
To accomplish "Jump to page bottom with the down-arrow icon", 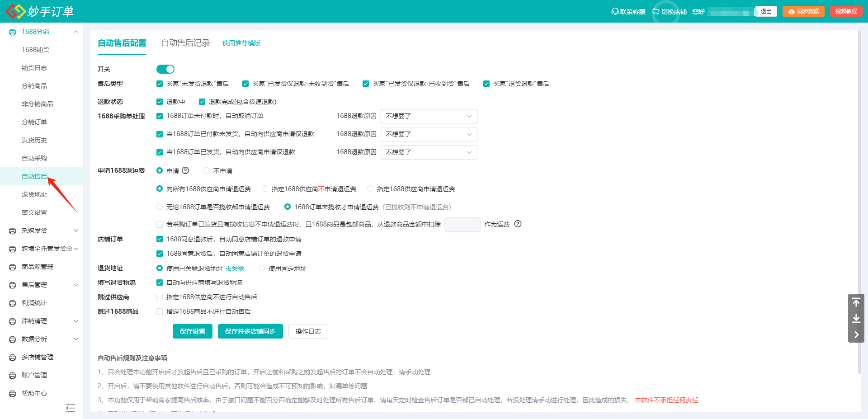I will point(856,318).
